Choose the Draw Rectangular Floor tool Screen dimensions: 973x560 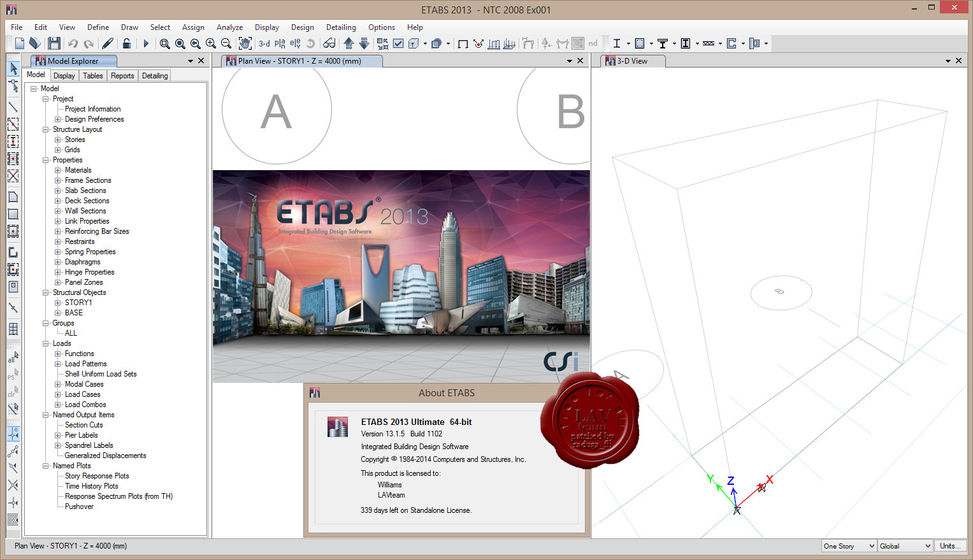pyautogui.click(x=13, y=214)
